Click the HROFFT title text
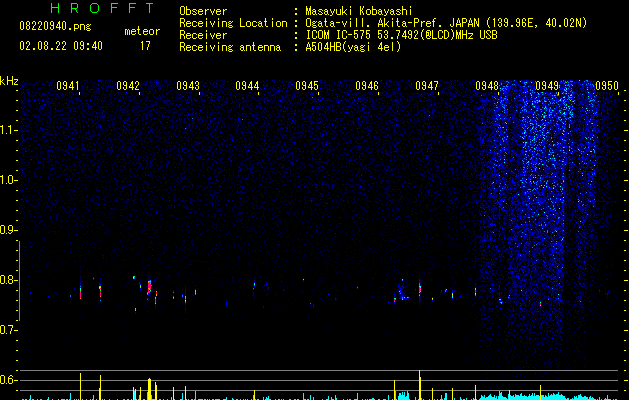This screenshot has height=400, width=629. [x=102, y=8]
